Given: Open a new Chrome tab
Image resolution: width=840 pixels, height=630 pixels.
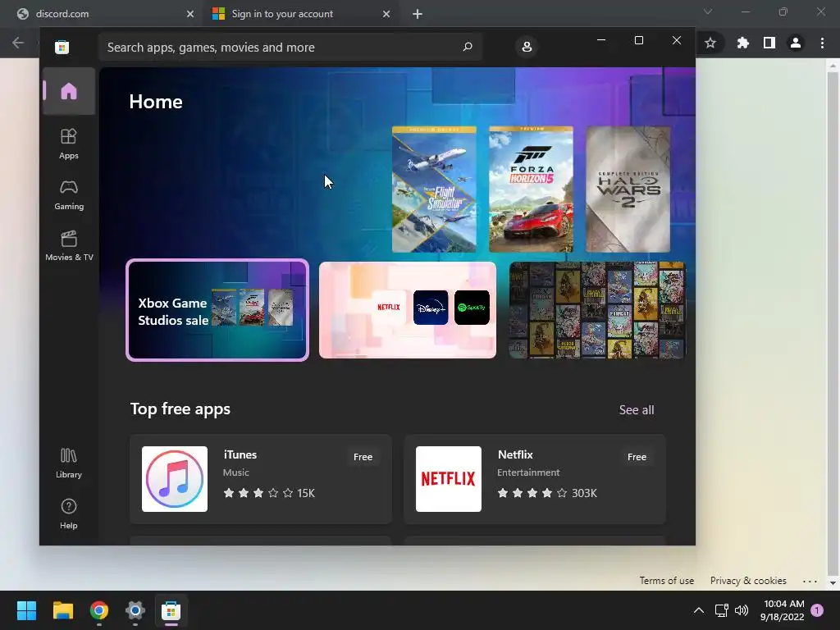Looking at the screenshot, I should pyautogui.click(x=418, y=14).
